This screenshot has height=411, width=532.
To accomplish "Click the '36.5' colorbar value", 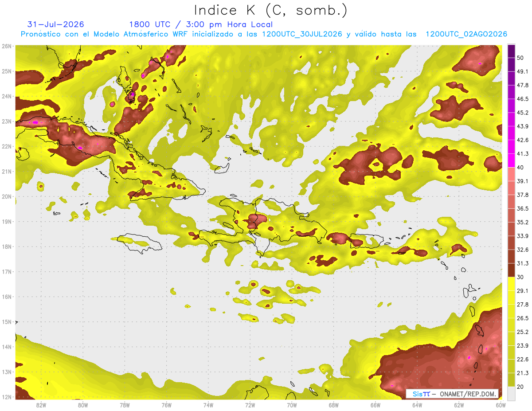I will tap(523, 208).
